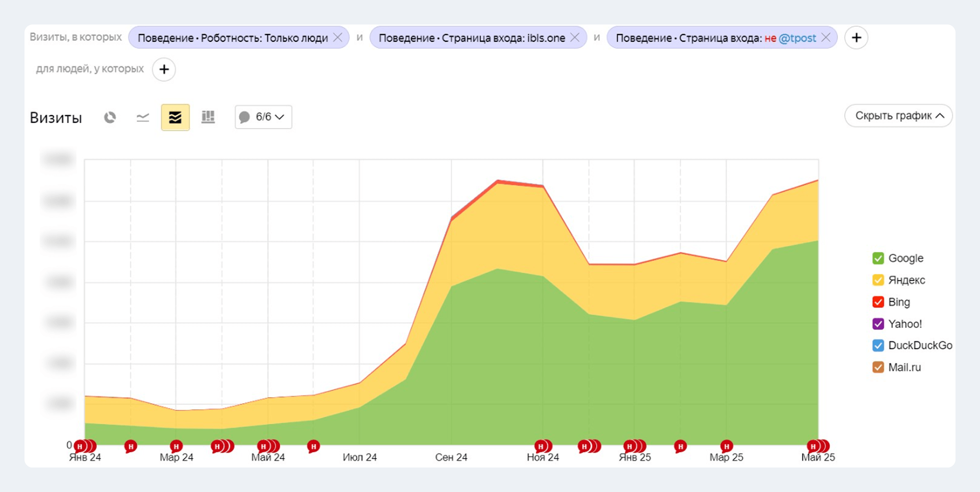Click annotation marker between Май 24 and Июл 24
The image size is (980, 492).
click(313, 446)
